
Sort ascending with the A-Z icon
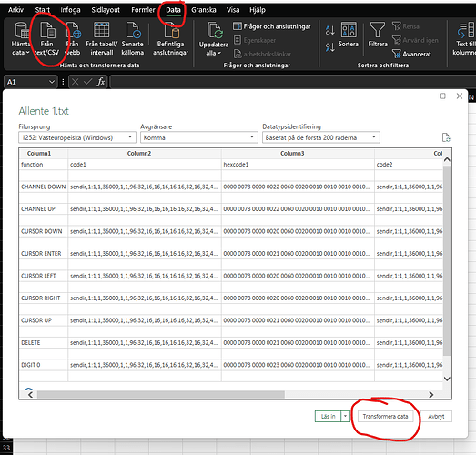pos(330,30)
